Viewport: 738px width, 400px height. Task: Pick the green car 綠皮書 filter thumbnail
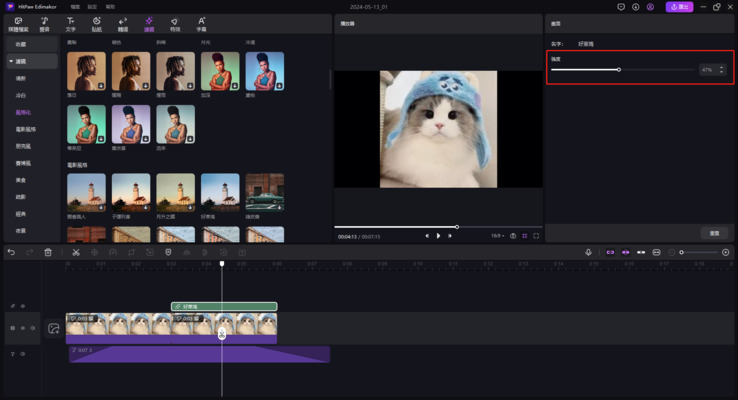pyautogui.click(x=265, y=192)
